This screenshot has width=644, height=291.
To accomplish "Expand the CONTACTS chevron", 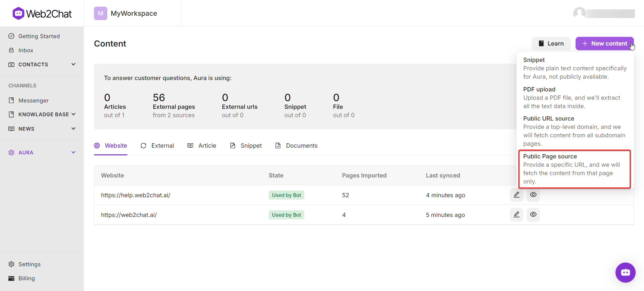I will 73,64.
